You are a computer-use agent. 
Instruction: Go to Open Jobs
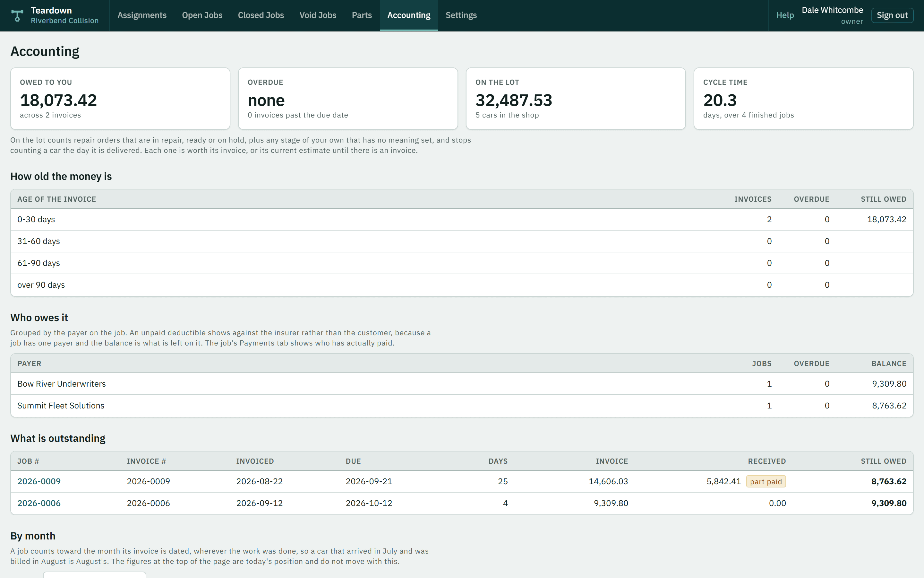point(202,15)
